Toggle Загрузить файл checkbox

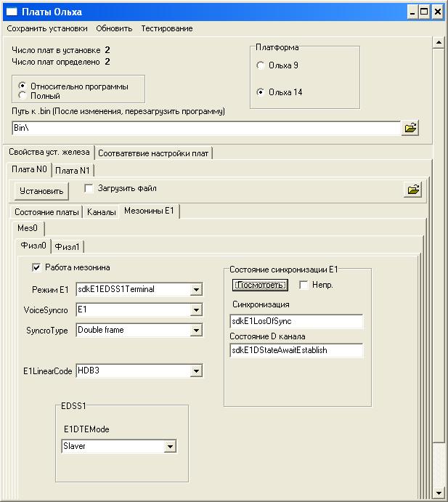(x=89, y=188)
